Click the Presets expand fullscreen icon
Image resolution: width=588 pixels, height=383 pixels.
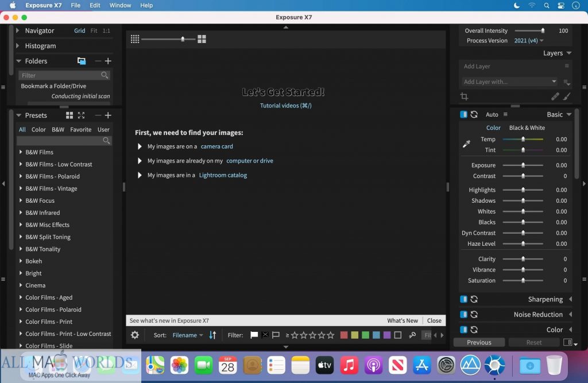(81, 115)
